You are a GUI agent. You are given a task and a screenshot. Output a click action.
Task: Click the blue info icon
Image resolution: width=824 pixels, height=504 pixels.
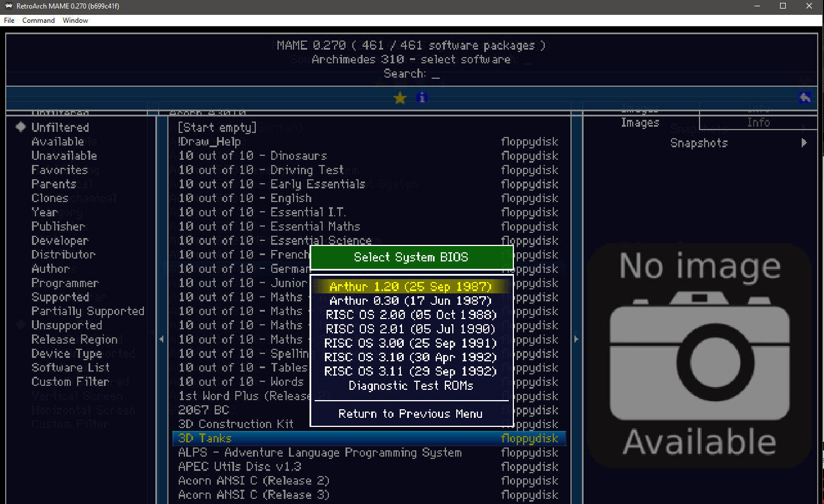click(x=422, y=98)
